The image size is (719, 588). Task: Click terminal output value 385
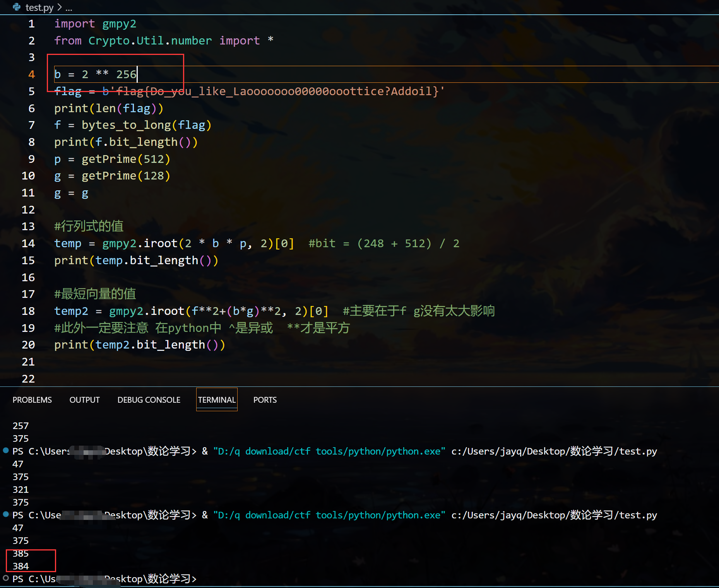click(21, 553)
